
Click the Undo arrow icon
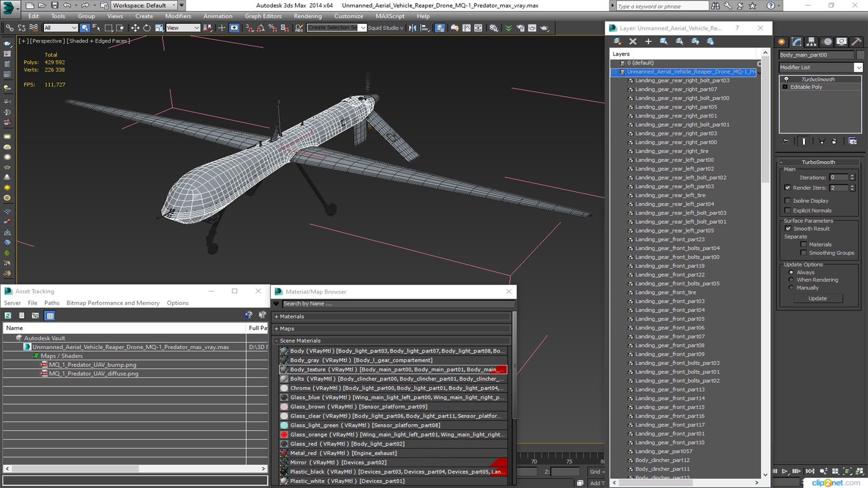tap(67, 5)
